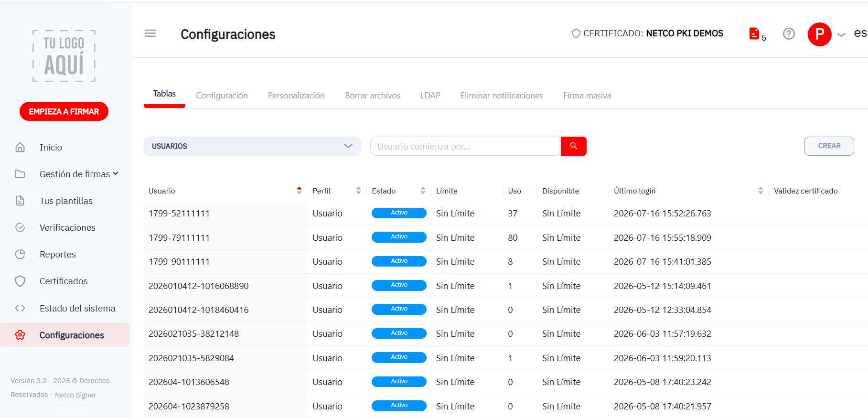Click the Certificados shield icon in sidebar
This screenshot has height=418, width=868.
[20, 281]
